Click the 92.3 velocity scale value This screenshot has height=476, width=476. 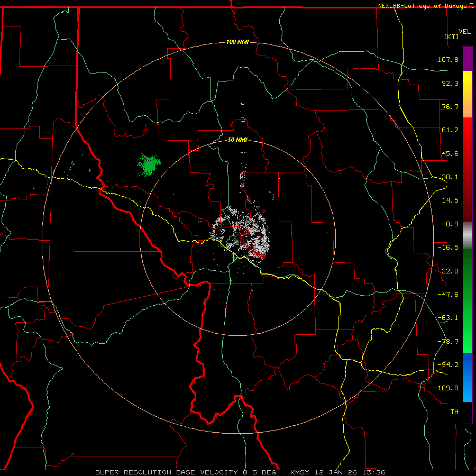click(x=450, y=83)
